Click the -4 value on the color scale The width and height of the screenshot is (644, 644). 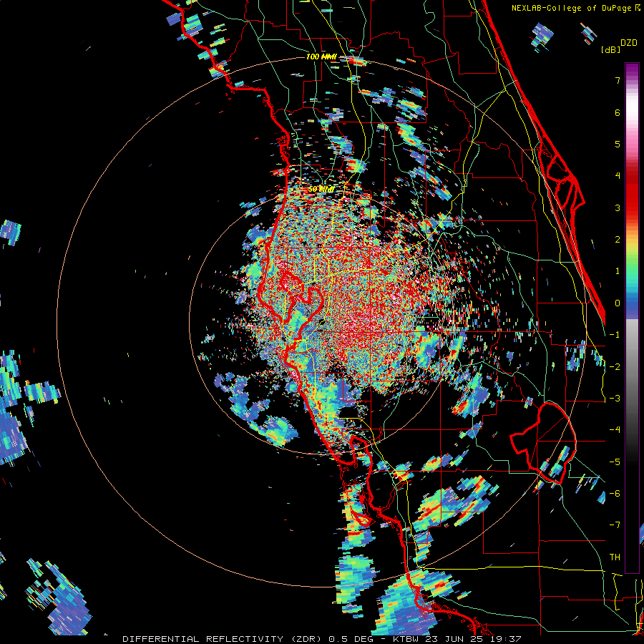615,430
